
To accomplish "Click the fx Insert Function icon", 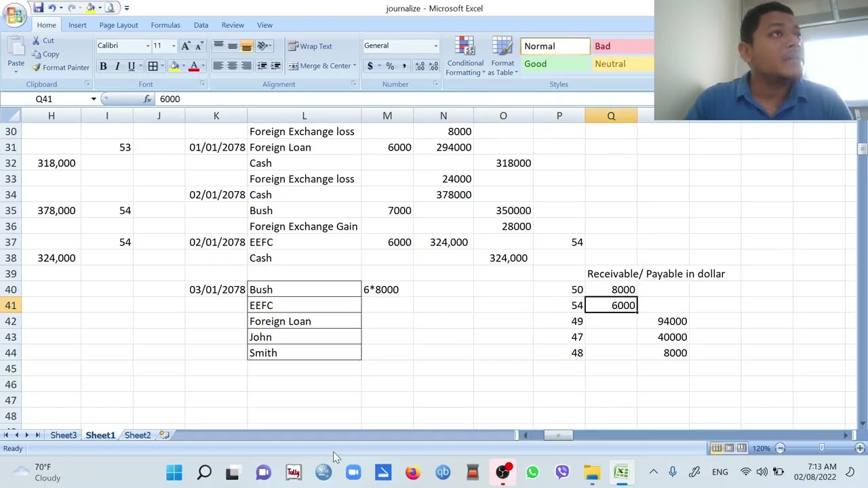I will (147, 99).
